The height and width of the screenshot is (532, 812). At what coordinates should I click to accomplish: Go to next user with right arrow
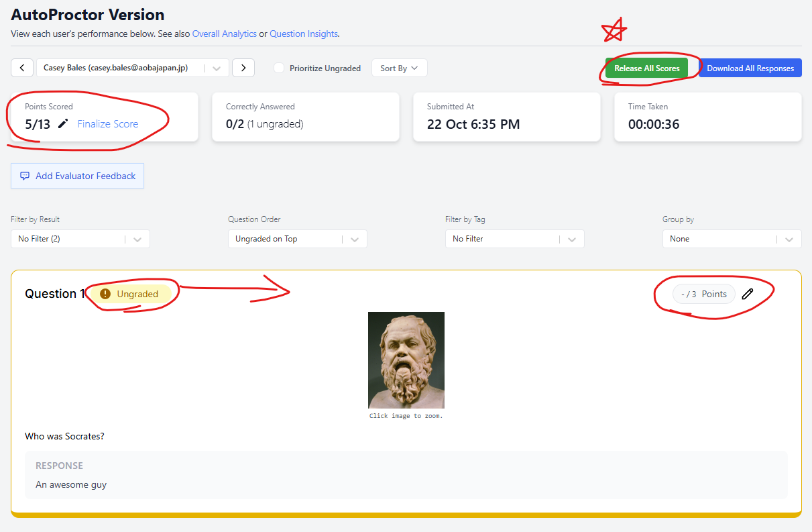[x=243, y=68]
